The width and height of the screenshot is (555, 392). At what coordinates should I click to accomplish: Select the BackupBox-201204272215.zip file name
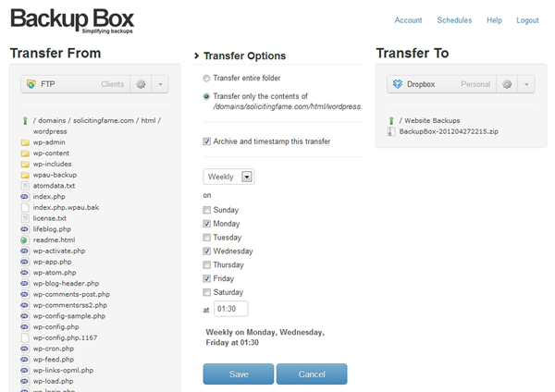[449, 131]
